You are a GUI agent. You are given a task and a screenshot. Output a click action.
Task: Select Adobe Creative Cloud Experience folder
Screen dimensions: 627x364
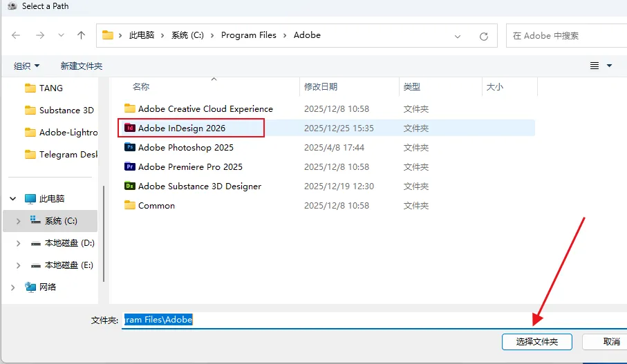point(205,108)
